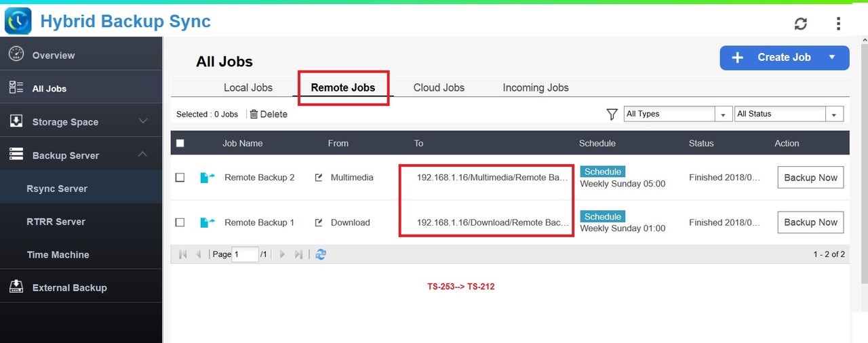The height and width of the screenshot is (343, 868).
Task: Check the Remote Backup 2 checkbox
Action: click(180, 178)
